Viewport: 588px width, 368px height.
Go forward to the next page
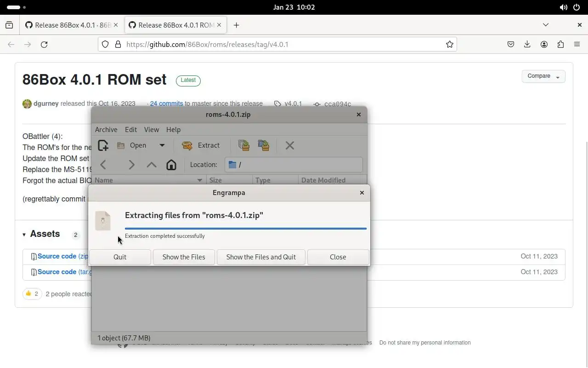(x=28, y=45)
